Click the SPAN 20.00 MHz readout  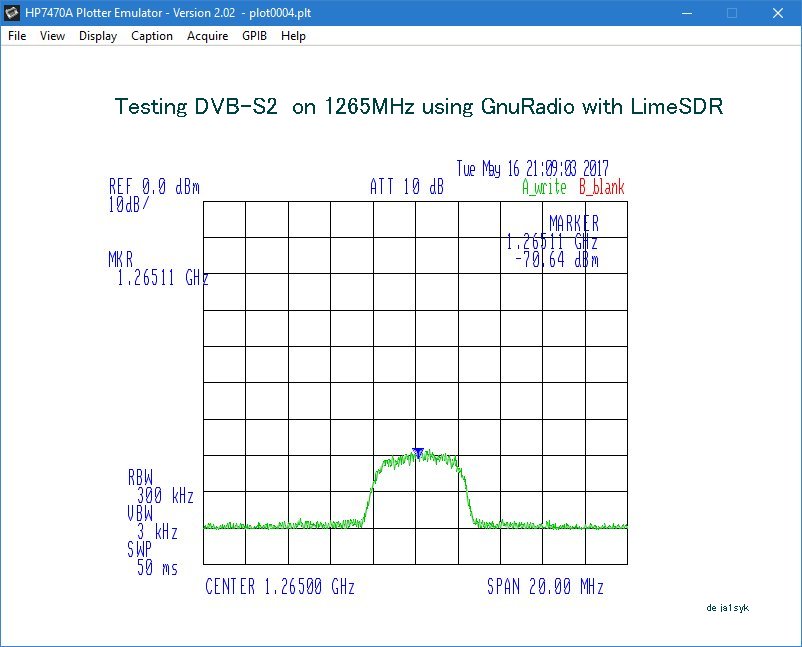click(x=545, y=587)
